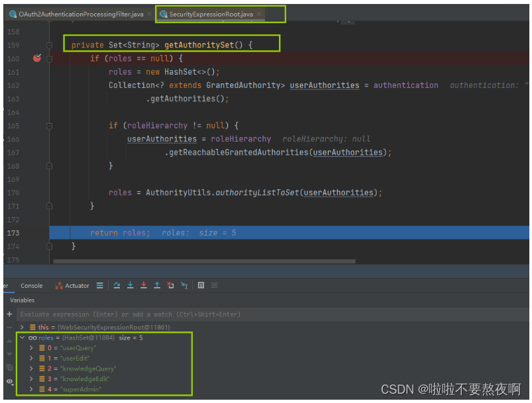532x403 pixels.
Task: Click the Actuator tab's icon
Action: [x=59, y=286]
